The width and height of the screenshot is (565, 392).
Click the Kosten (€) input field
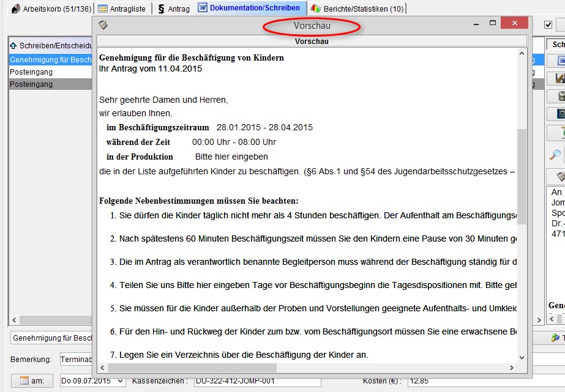click(487, 381)
